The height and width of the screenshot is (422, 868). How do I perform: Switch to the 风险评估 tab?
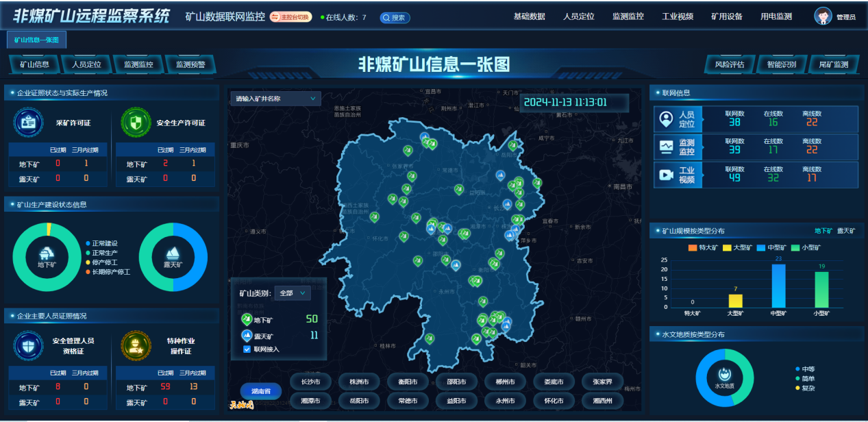[729, 64]
